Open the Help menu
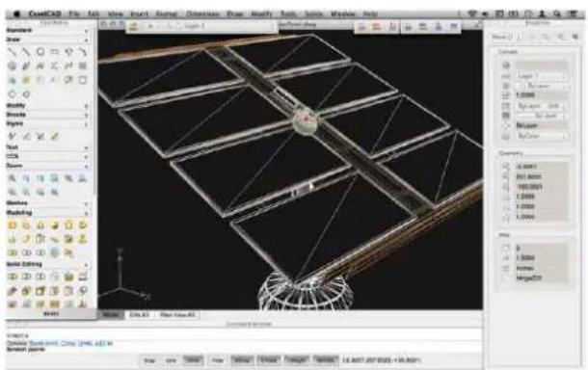 370,13
